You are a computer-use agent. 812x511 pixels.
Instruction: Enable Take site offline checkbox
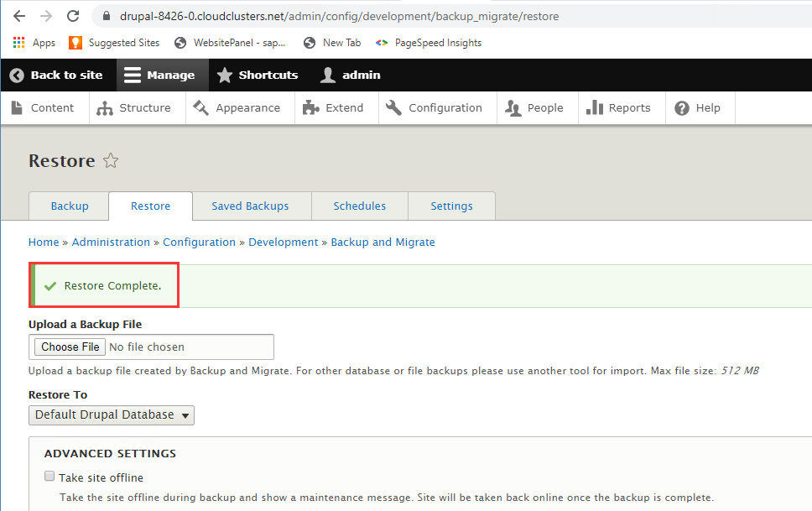(49, 477)
